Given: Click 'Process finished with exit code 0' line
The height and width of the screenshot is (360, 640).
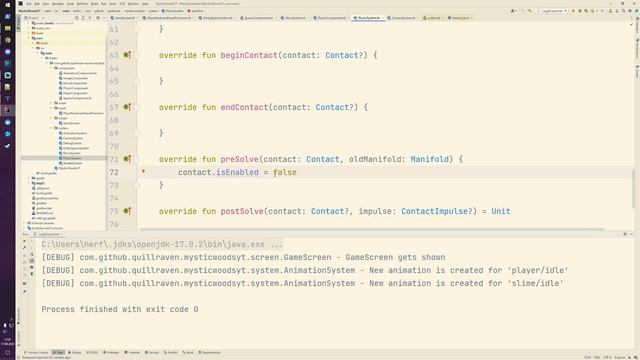Looking at the screenshot, I should (x=120, y=309).
